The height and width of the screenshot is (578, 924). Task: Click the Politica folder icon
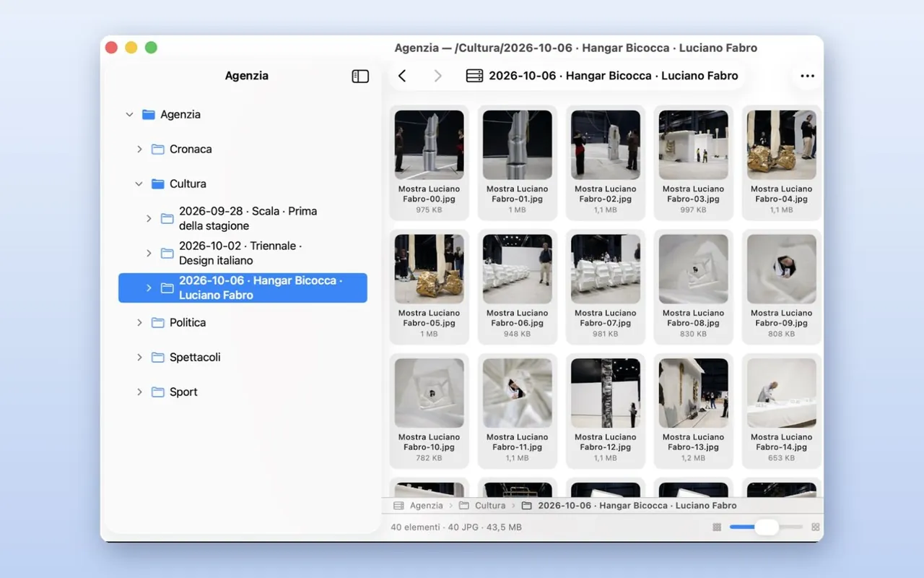coord(158,322)
